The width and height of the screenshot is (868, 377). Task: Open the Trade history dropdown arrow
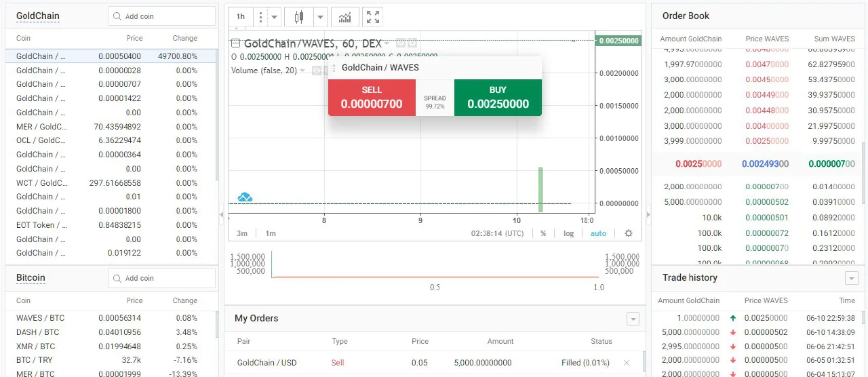852,278
